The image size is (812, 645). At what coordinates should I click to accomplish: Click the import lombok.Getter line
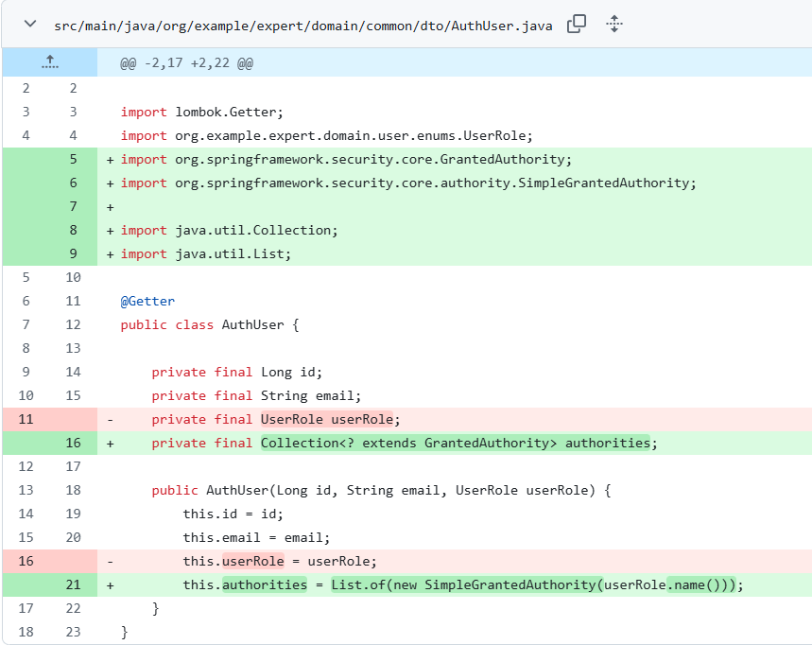(202, 112)
